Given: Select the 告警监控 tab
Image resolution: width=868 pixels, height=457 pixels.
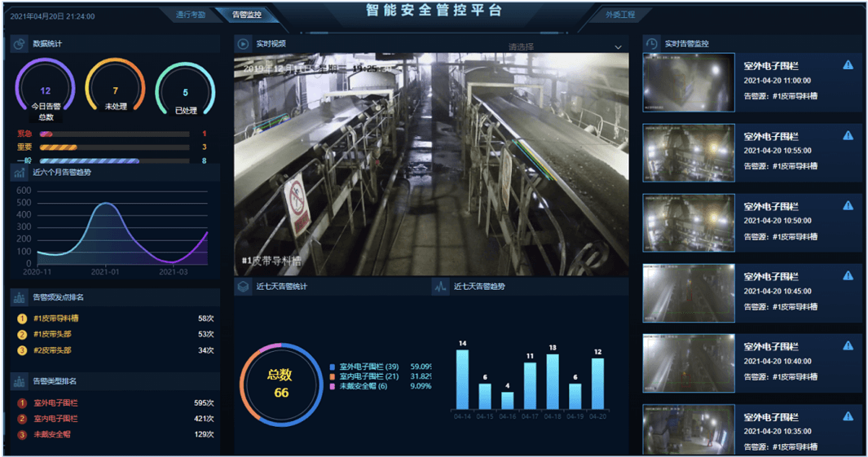Looking at the screenshot, I should click(x=248, y=15).
